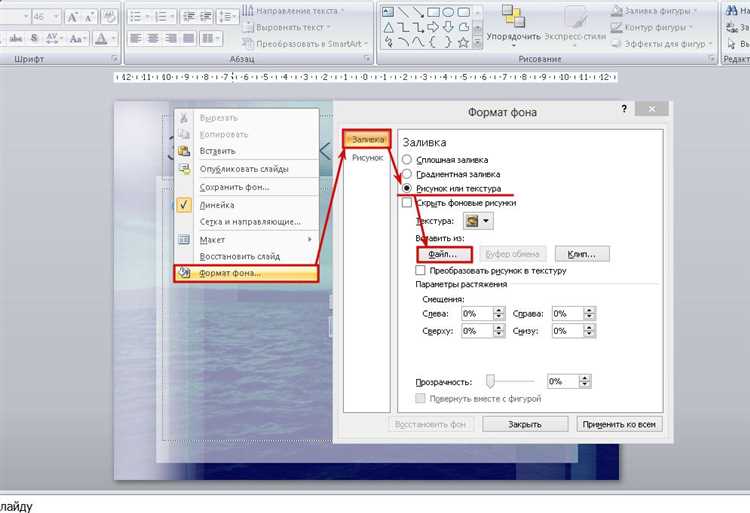The image size is (750, 513).
Task: Switch to the Заливка tab
Action: tap(367, 139)
